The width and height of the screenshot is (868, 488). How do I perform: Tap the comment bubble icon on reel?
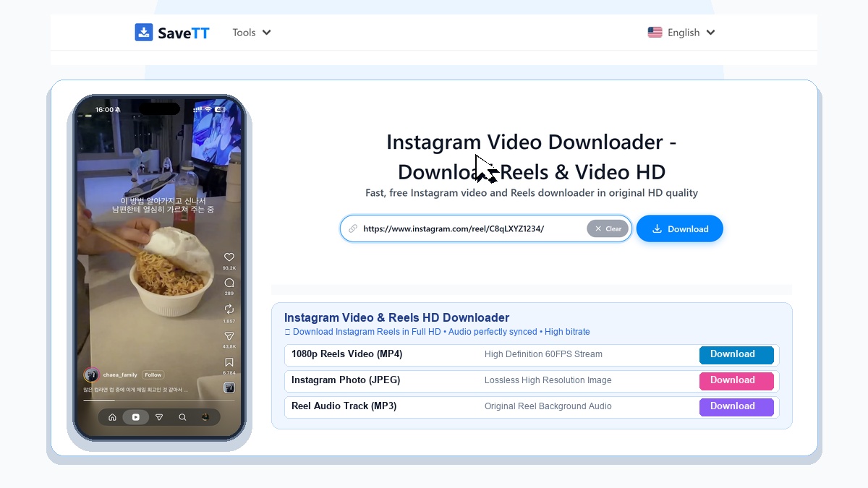pos(229,283)
